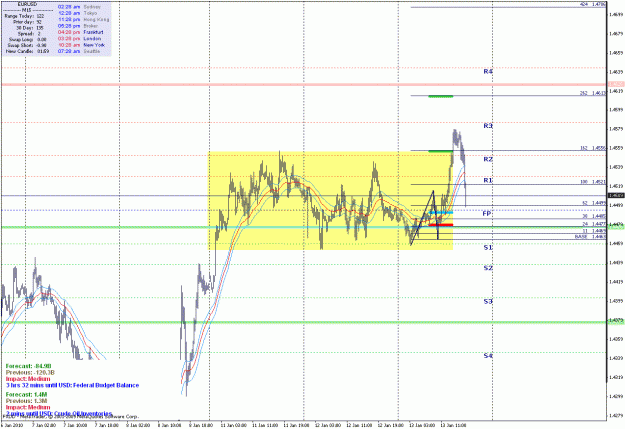Click the R4 pivot level label

click(x=488, y=71)
